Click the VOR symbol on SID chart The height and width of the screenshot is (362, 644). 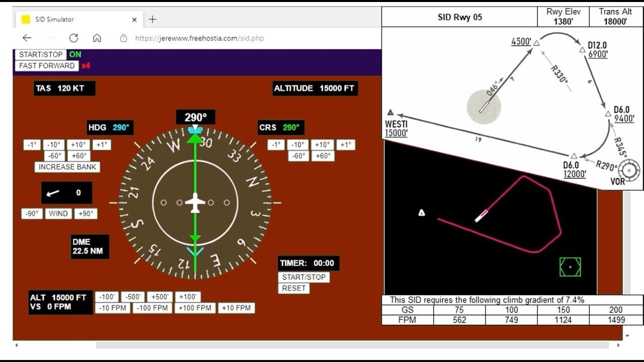click(x=629, y=169)
